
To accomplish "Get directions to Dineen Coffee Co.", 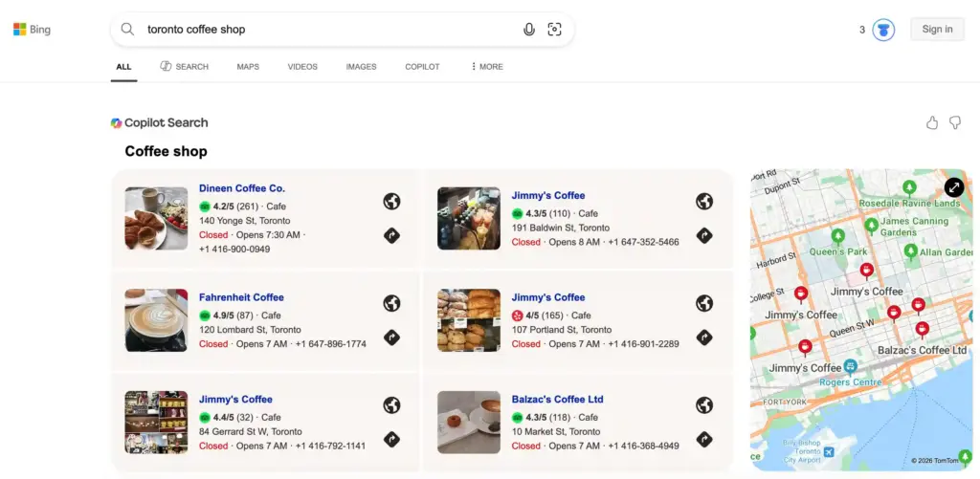I will 391,235.
